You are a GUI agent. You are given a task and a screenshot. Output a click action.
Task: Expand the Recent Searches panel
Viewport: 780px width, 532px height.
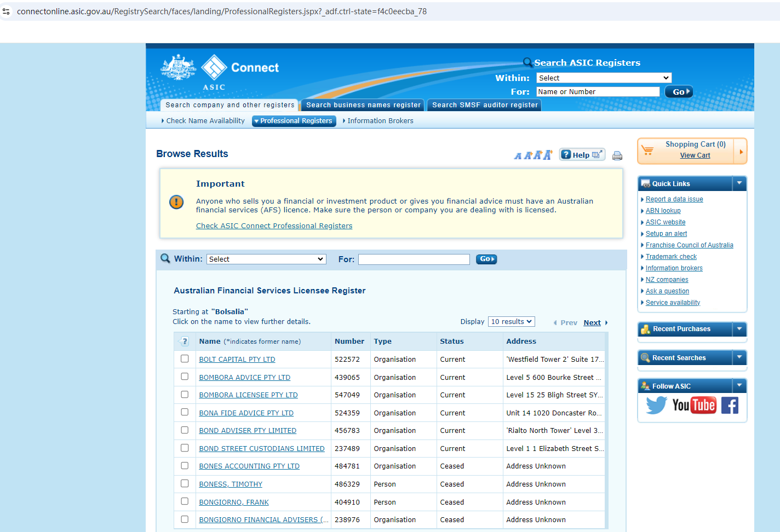click(x=739, y=357)
